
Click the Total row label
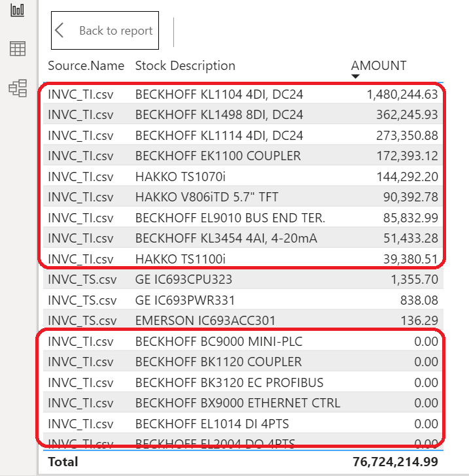(x=63, y=462)
